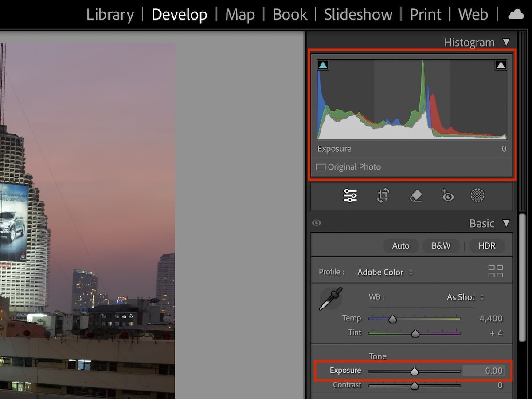This screenshot has width=532, height=399.
Task: Toggle the Basic panel preview eye
Action: (x=317, y=223)
